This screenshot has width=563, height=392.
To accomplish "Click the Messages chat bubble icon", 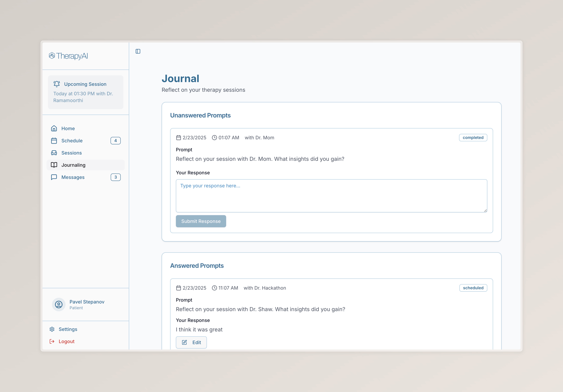I will click(x=54, y=177).
